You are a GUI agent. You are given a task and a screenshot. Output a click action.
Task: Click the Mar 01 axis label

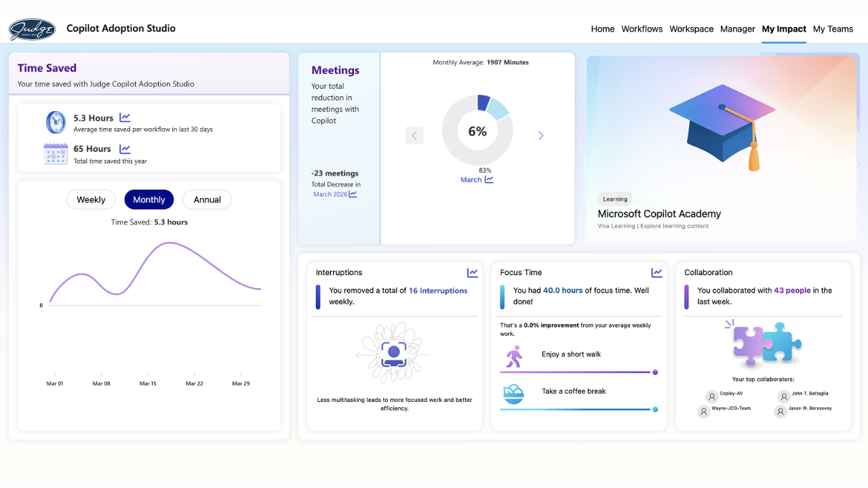click(55, 384)
